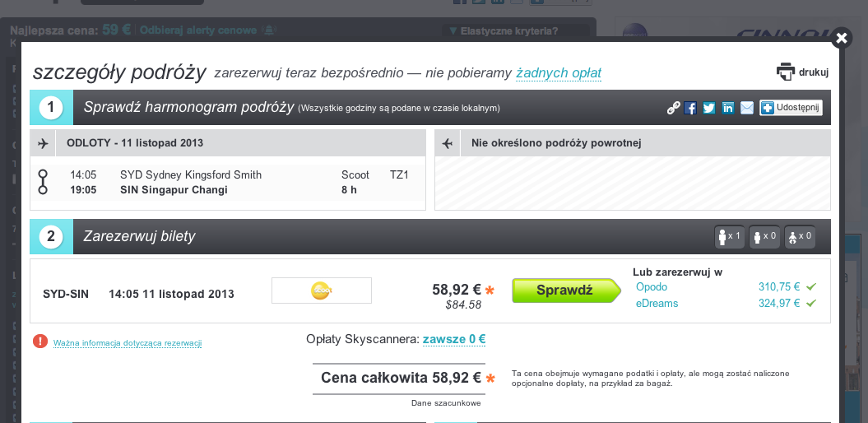This screenshot has width=868, height=423.
Task: Send trip details by email icon
Action: click(747, 108)
